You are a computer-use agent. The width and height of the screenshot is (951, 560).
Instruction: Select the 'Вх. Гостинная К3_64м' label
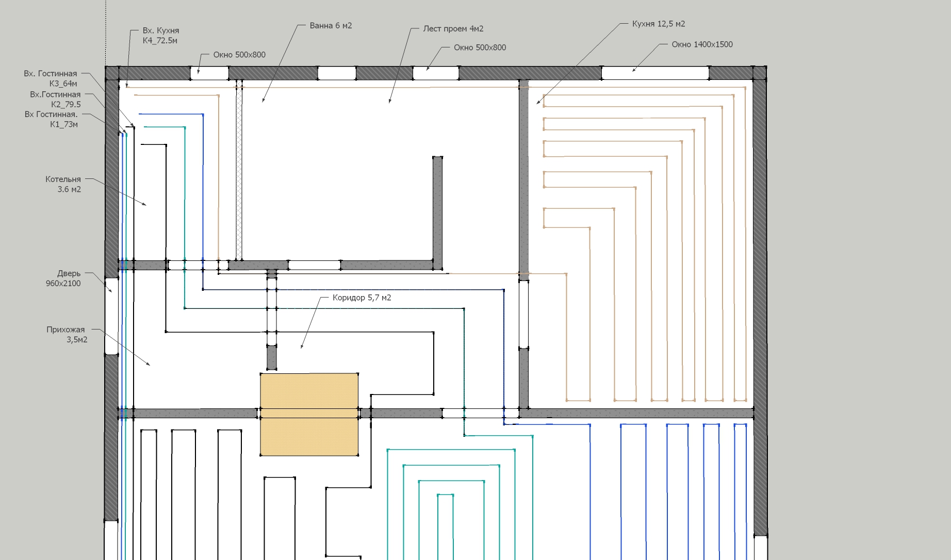coord(51,78)
